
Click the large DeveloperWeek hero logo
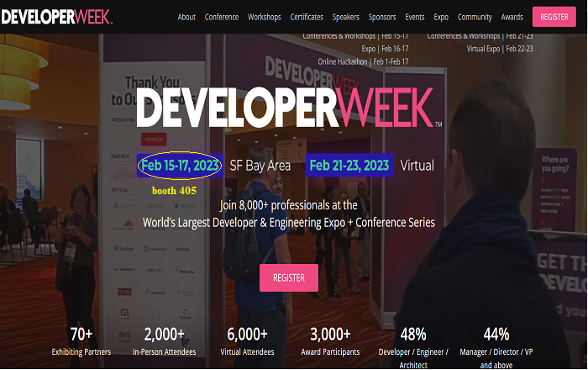pyautogui.click(x=289, y=108)
